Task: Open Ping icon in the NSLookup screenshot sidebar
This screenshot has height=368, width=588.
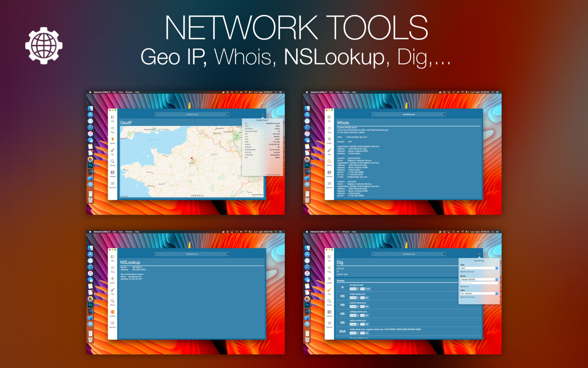Action: [x=112, y=268]
